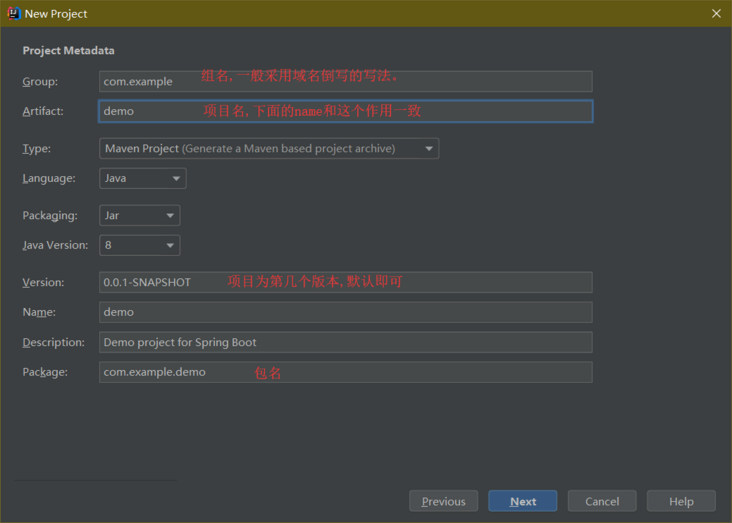Focus the Group field containing com.example
This screenshot has height=523, width=732.
coord(345,81)
